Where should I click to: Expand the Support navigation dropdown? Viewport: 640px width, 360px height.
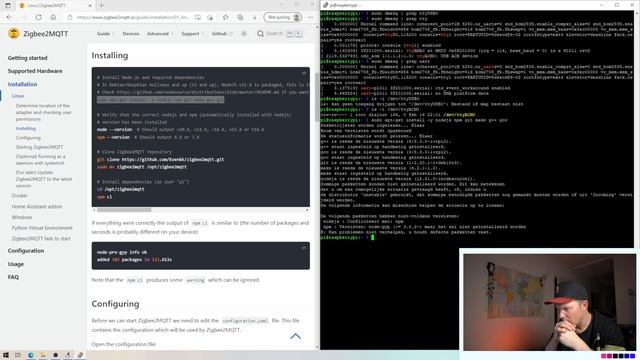pos(192,33)
